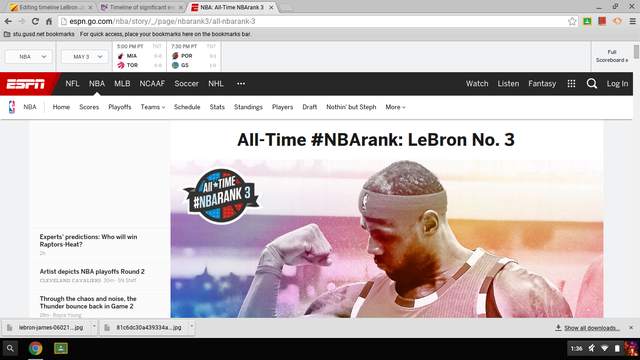
Task: Go back with the browser back arrow
Action: pyautogui.click(x=8, y=21)
